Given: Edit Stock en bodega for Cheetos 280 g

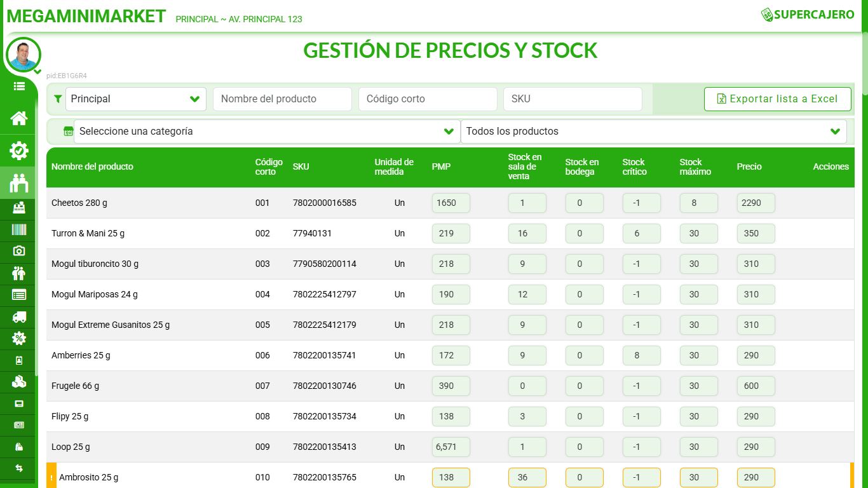Looking at the screenshot, I should (585, 203).
